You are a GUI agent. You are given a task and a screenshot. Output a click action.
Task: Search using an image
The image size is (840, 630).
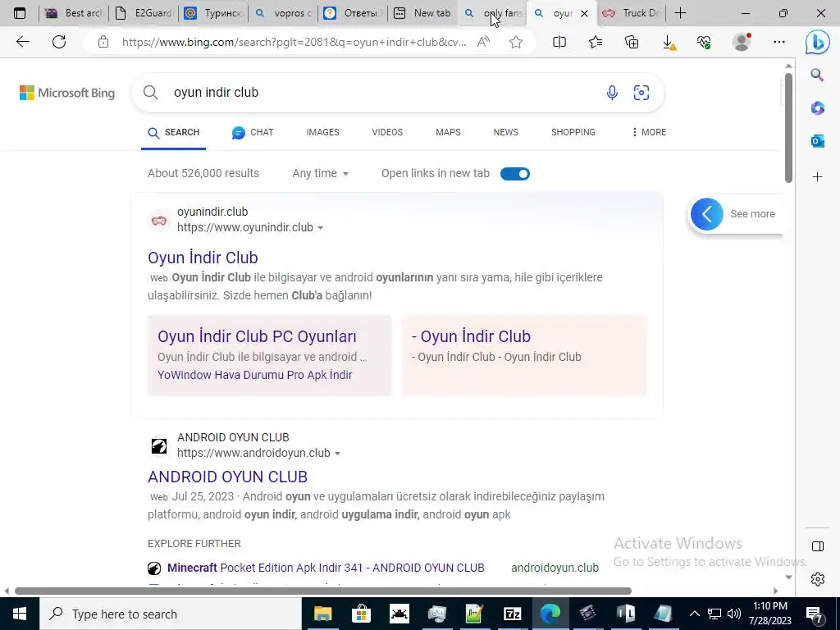(x=641, y=93)
